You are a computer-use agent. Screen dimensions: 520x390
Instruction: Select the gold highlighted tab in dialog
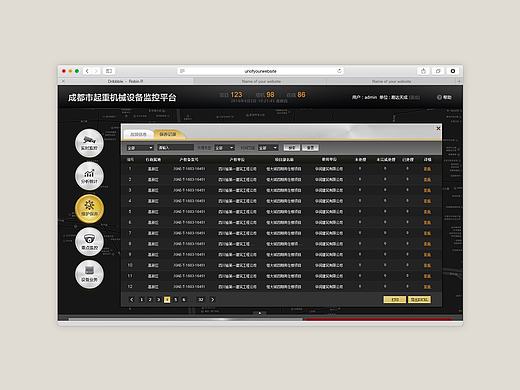pyautogui.click(x=168, y=134)
